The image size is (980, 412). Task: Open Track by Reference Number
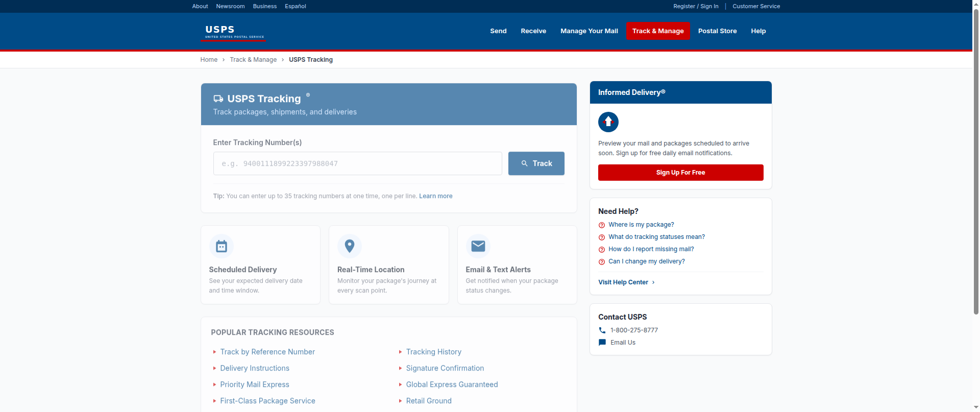click(267, 352)
